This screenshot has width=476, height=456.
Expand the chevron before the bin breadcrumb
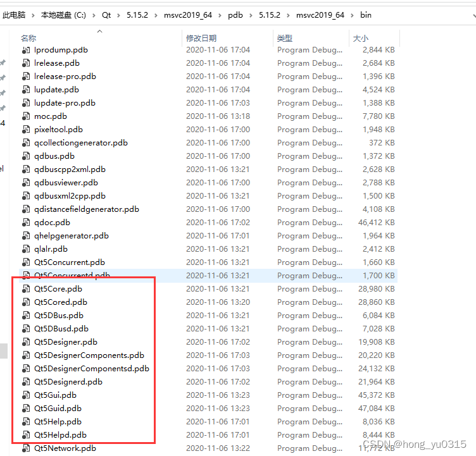point(352,15)
